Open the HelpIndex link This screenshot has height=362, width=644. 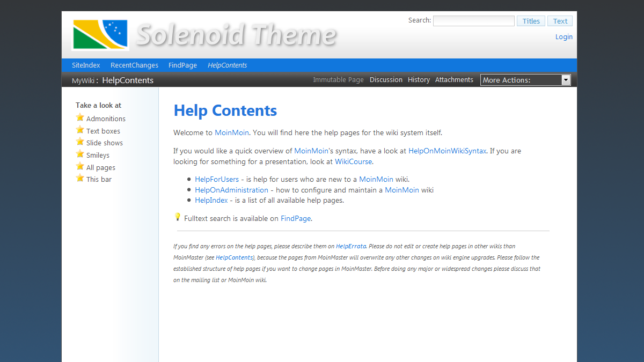[211, 200]
